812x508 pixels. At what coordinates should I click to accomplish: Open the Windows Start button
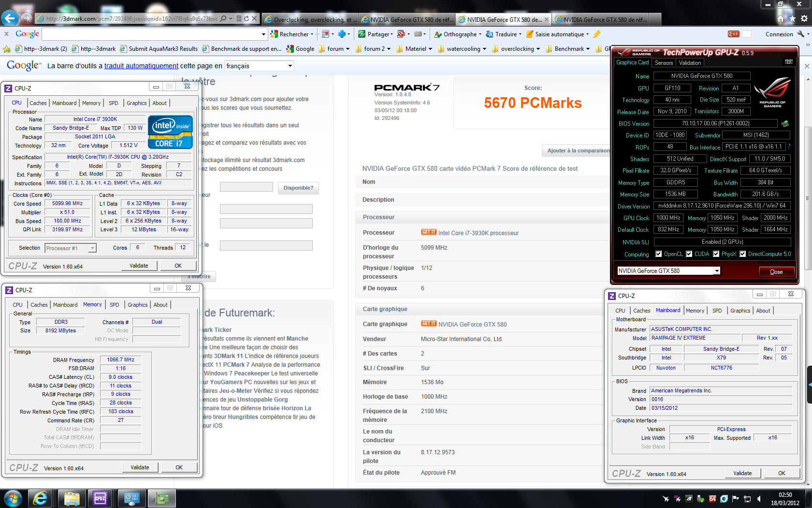[x=13, y=498]
